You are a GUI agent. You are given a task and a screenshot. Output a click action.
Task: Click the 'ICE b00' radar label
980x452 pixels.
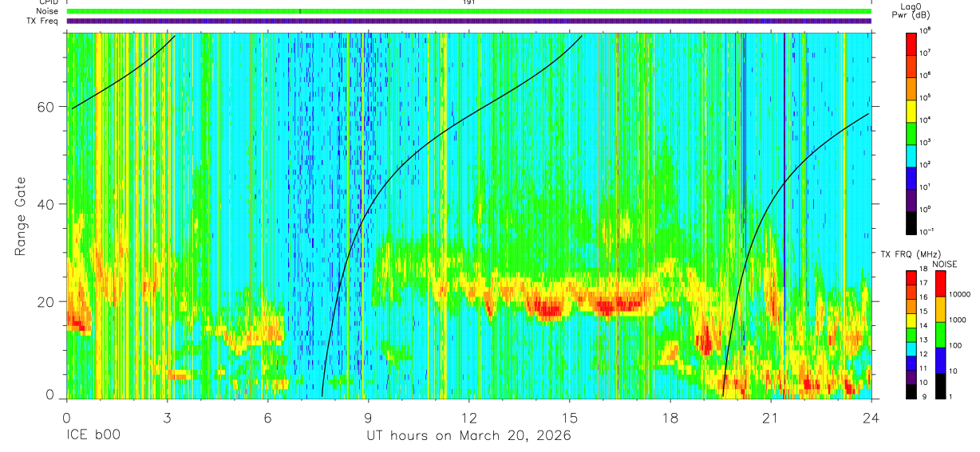[93, 436]
